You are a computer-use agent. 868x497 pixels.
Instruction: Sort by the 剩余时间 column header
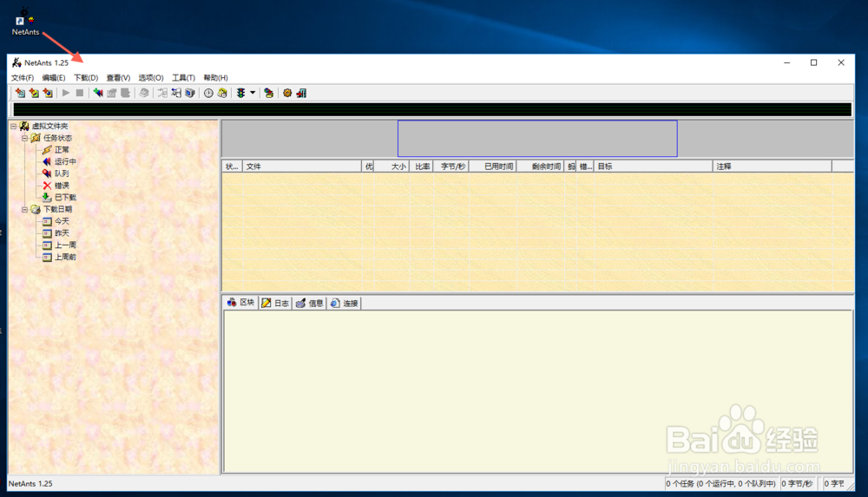(540, 166)
